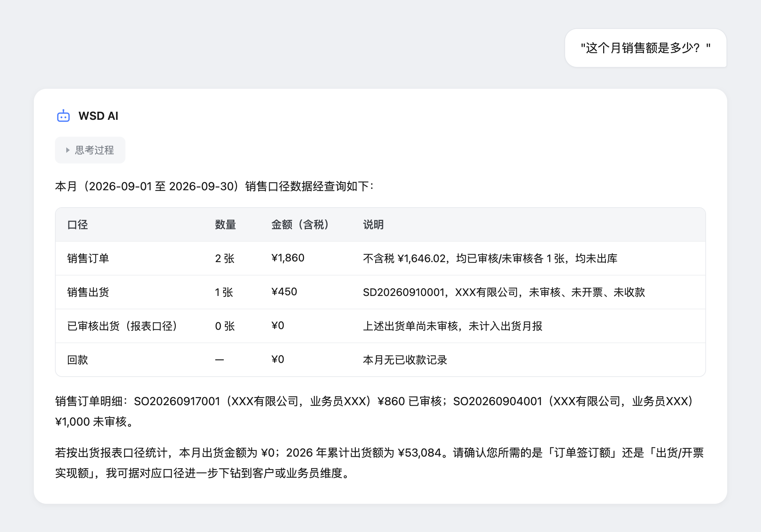Click the WSD AI name label
The height and width of the screenshot is (532, 761).
[98, 116]
